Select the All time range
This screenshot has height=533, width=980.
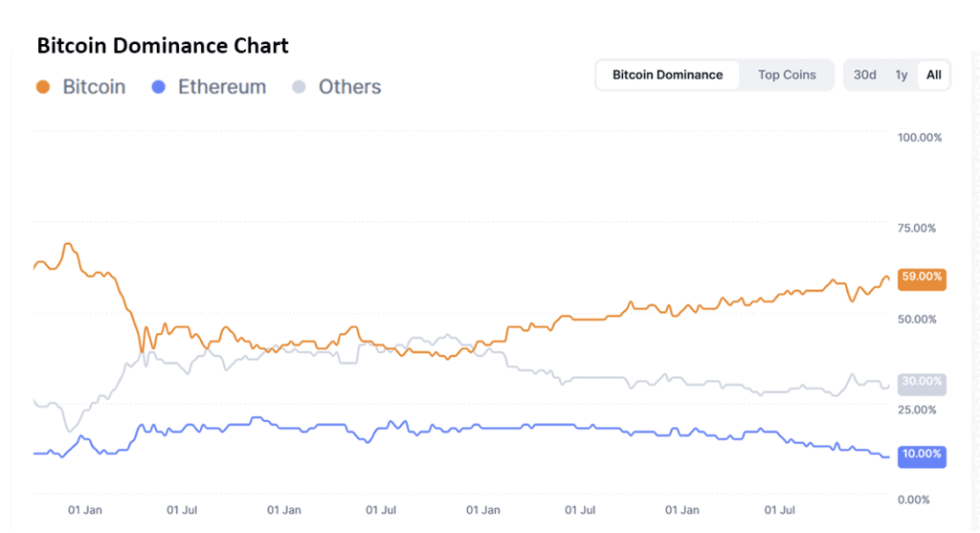pyautogui.click(x=934, y=75)
